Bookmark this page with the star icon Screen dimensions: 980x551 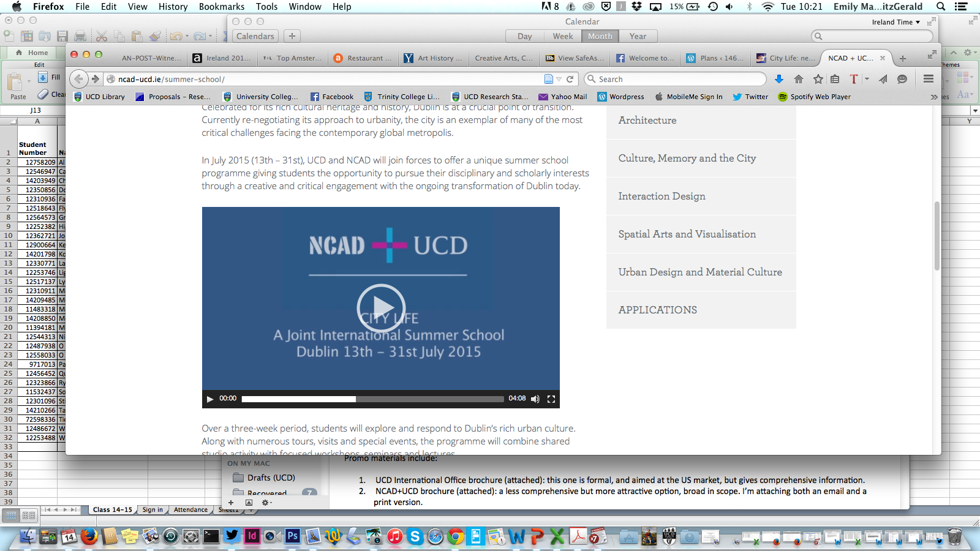click(x=818, y=79)
